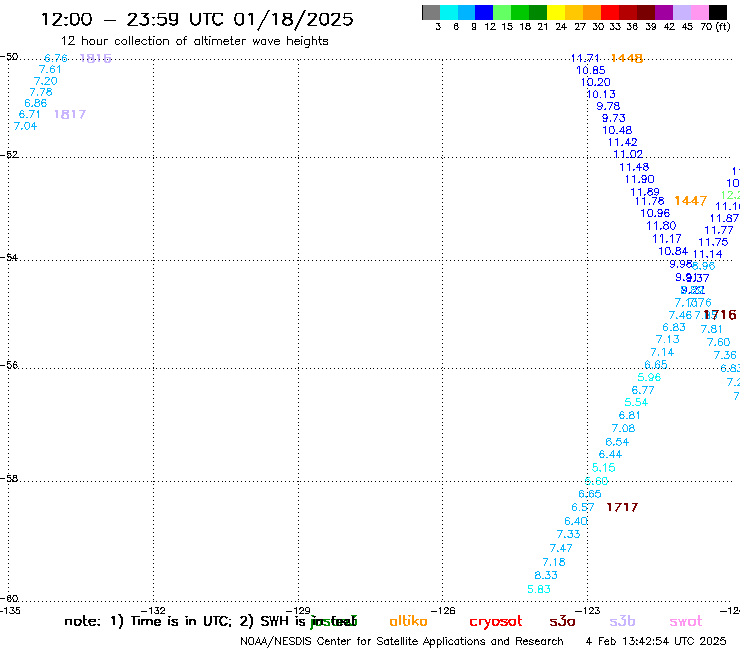Image resolution: width=740 pixels, height=650 pixels.
Task: Click the timestamp '4 Feb 13:42:54 UTC 2025'
Action: pos(656,641)
